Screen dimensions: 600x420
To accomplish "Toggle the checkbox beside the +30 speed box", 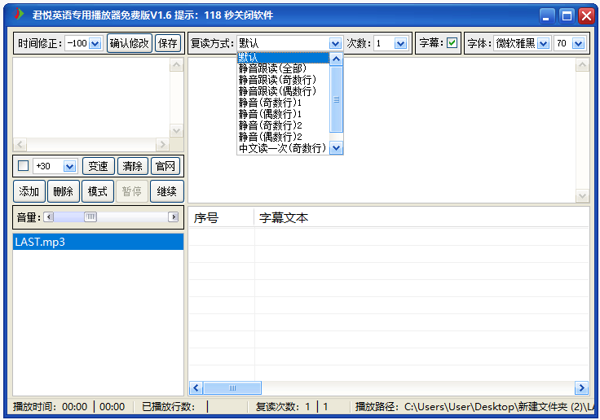I will 23,166.
